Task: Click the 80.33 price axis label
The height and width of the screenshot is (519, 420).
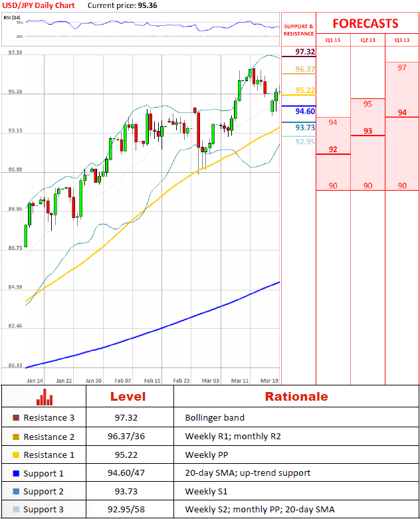Action: (x=15, y=365)
